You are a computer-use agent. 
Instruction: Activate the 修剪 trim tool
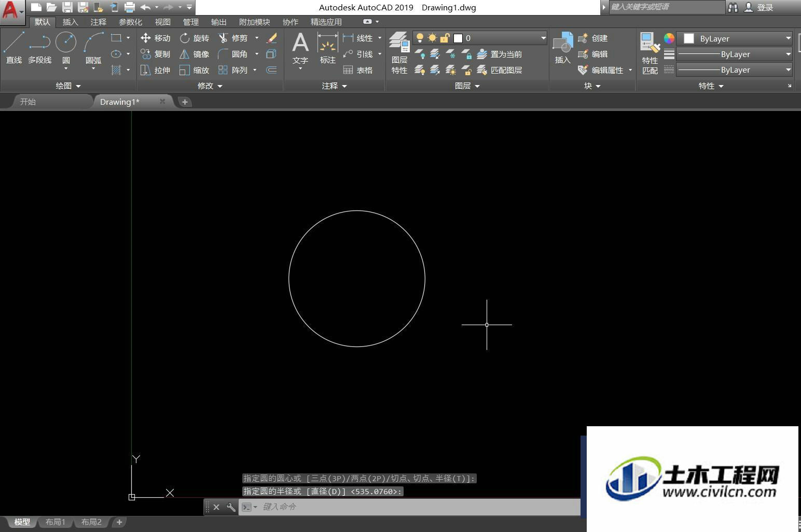(233, 38)
